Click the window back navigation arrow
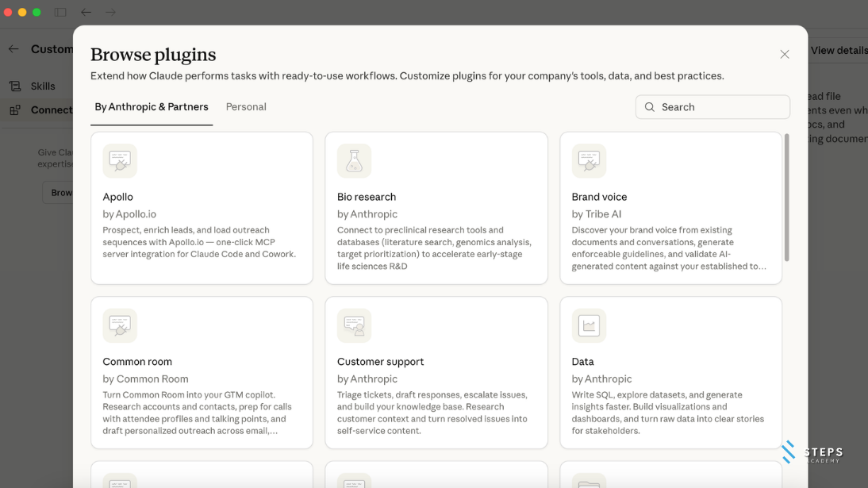868x488 pixels. (x=86, y=12)
